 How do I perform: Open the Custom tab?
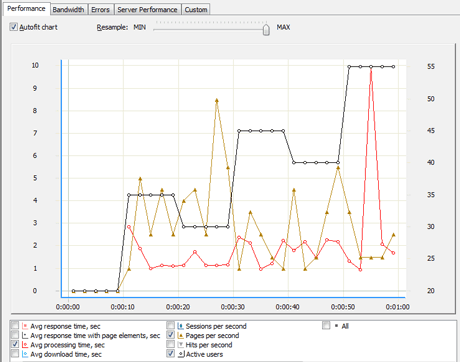196,10
